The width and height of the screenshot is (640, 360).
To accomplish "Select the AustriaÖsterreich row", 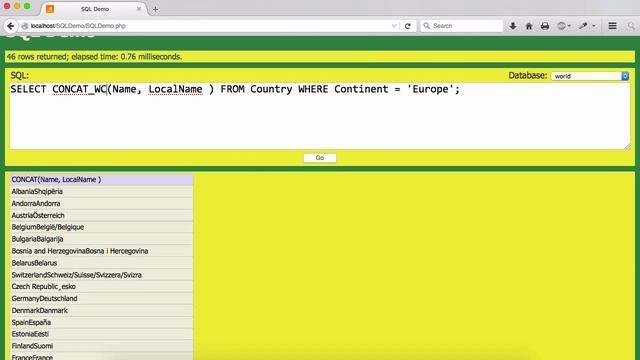I will click(101, 215).
